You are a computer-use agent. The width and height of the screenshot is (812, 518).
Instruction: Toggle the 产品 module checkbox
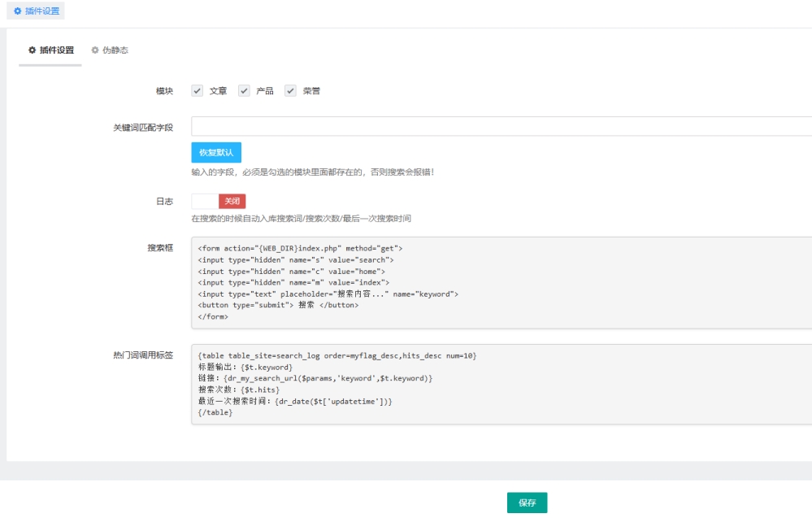(244, 91)
